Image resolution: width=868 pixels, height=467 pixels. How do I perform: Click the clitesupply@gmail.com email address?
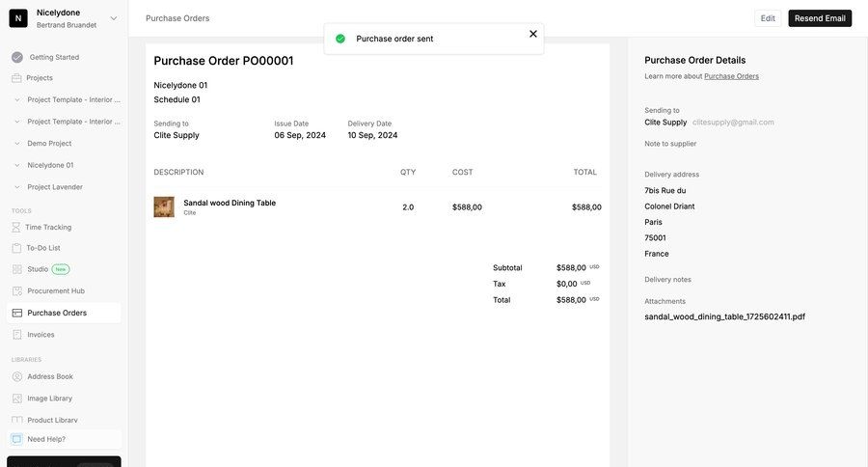[733, 123]
